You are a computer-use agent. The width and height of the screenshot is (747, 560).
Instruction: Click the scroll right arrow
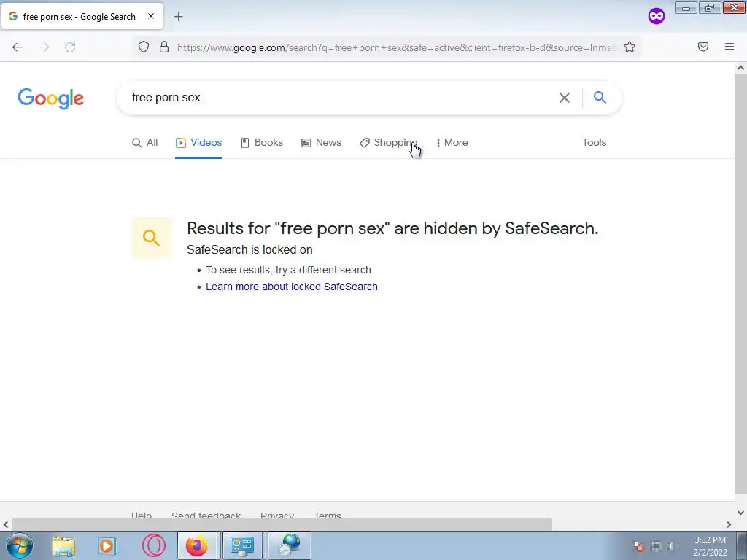point(729,525)
